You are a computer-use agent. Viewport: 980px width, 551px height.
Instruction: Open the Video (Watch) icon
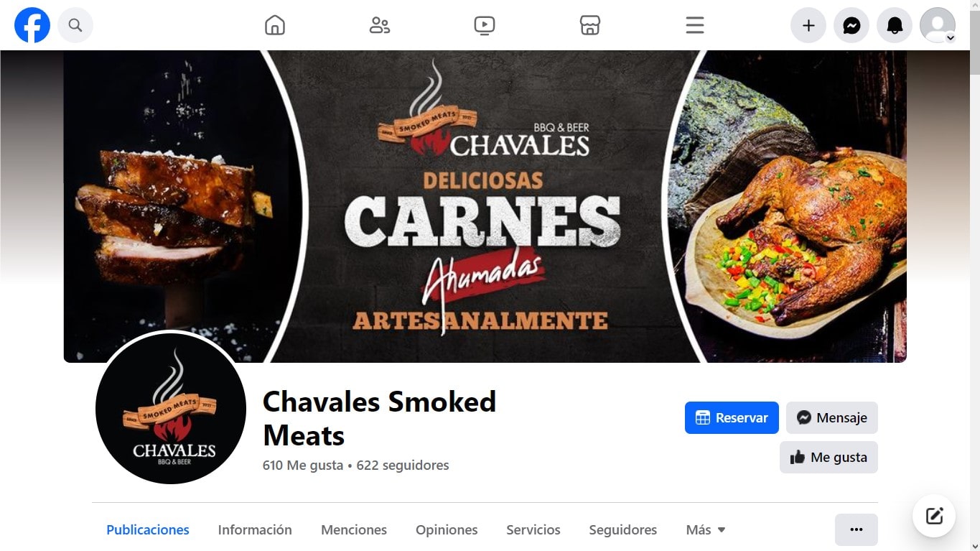tap(485, 25)
